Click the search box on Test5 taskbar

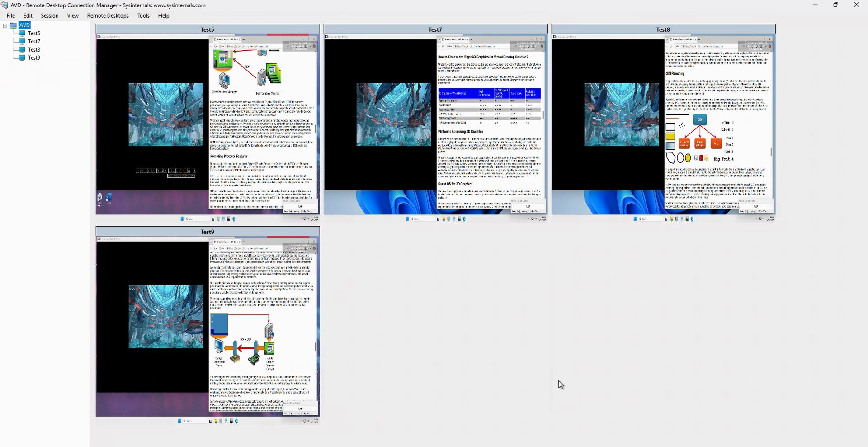pyautogui.click(x=197, y=219)
